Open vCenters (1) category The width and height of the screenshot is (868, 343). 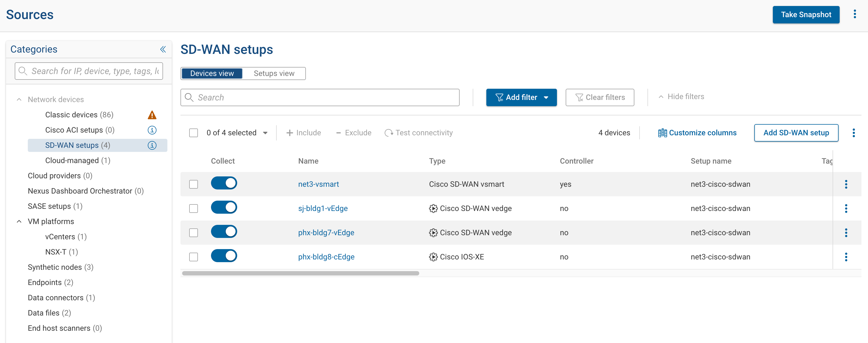coord(66,237)
